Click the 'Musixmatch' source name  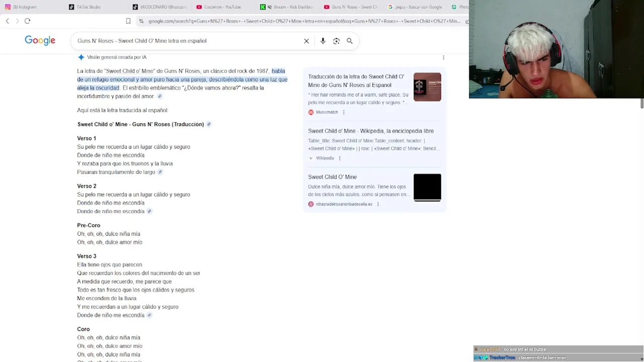[327, 112]
